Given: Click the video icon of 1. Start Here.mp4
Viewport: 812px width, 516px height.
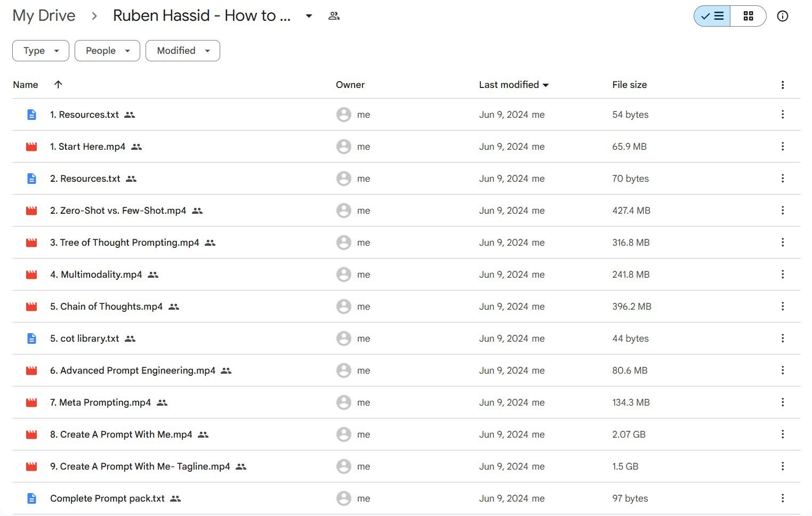Looking at the screenshot, I should coord(31,147).
